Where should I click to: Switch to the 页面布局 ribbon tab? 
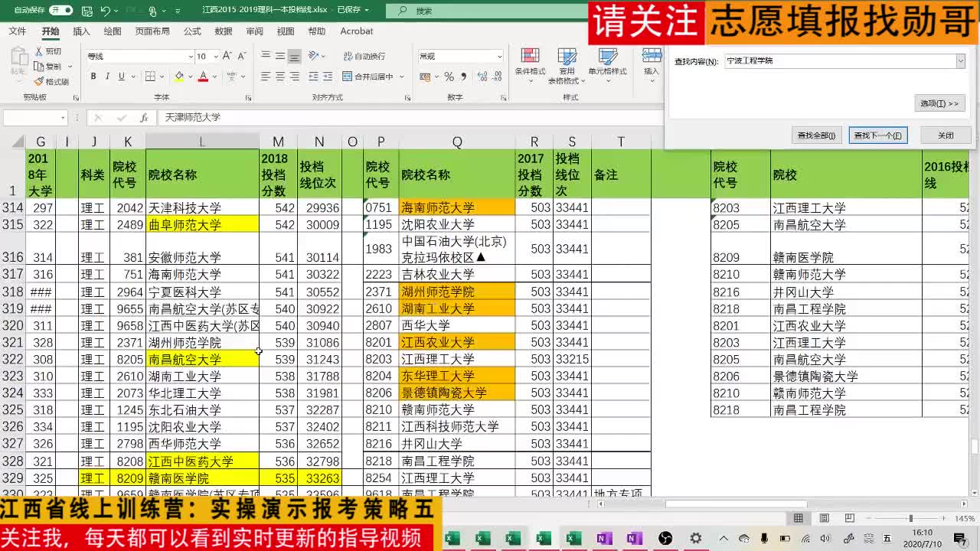[x=152, y=31]
